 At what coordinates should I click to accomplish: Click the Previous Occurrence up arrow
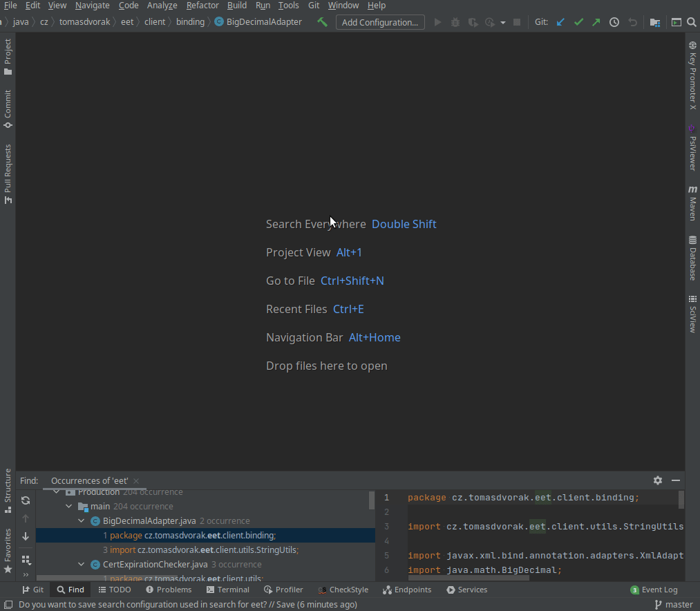[26, 518]
